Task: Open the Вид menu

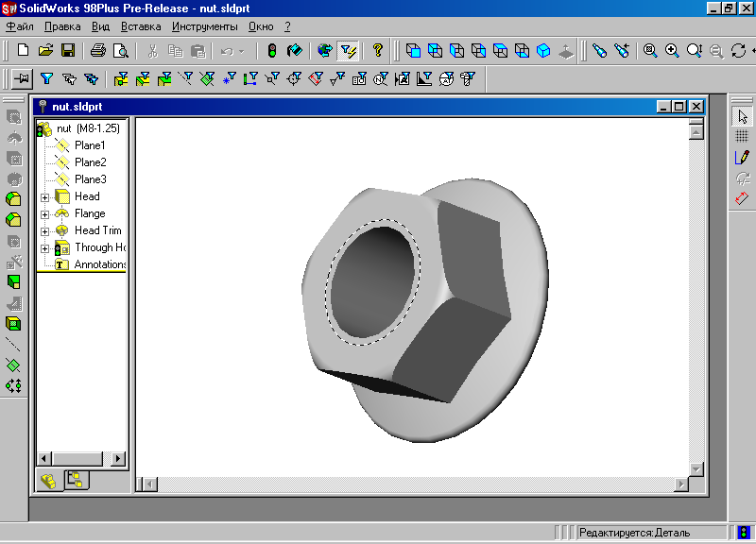Action: click(100, 26)
